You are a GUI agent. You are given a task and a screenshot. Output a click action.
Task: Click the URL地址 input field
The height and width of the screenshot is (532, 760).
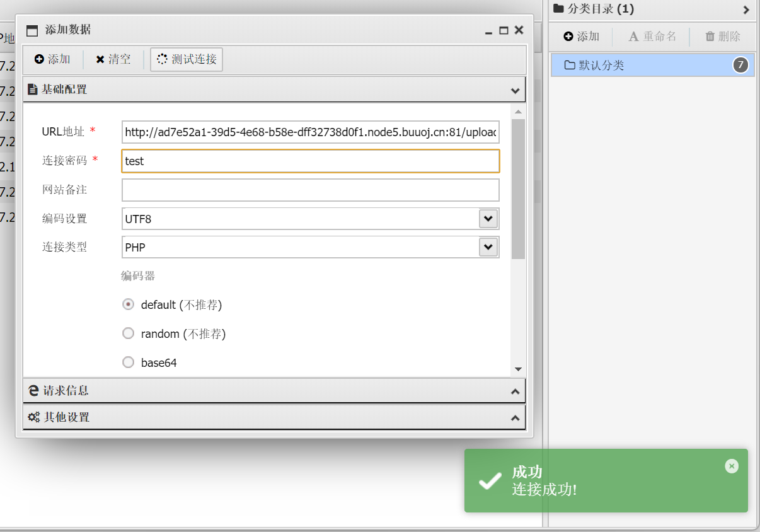311,132
